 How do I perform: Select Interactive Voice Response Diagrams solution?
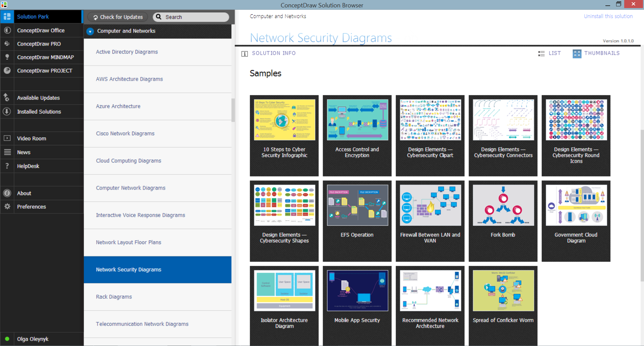[158, 215]
